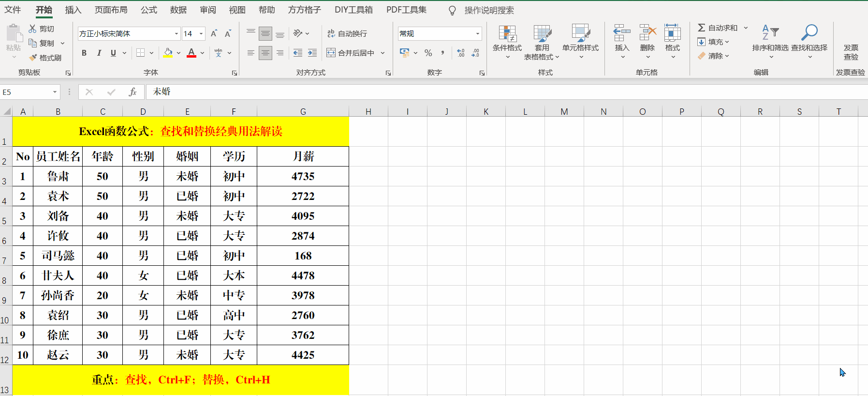Expand the fill color dropdown arrow

pyautogui.click(x=178, y=53)
